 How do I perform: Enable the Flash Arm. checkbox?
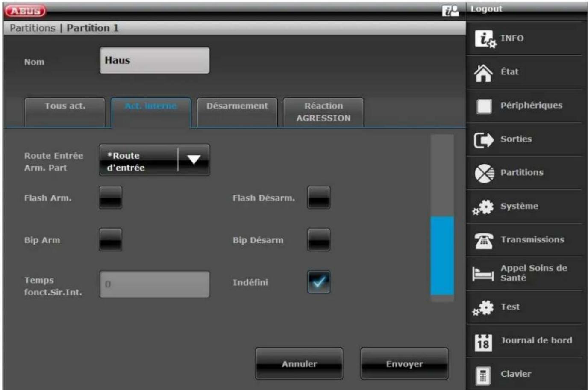click(x=110, y=198)
